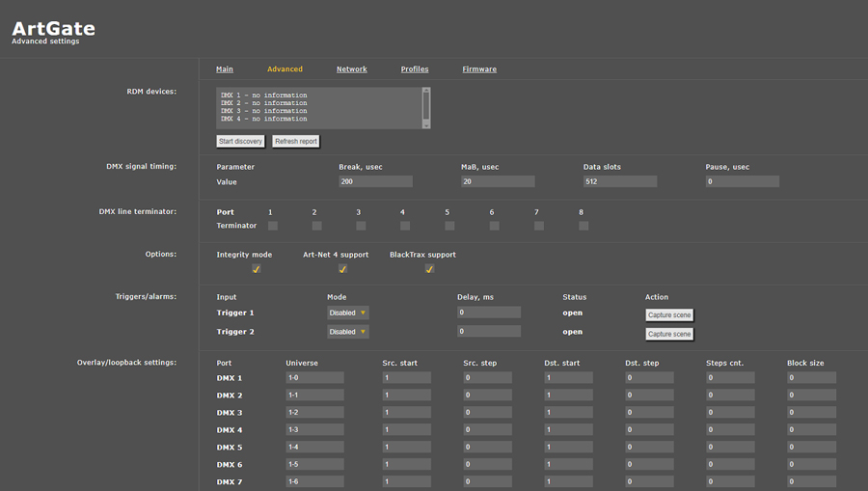Click the Pause usec value field
868x491 pixels.
pyautogui.click(x=743, y=181)
